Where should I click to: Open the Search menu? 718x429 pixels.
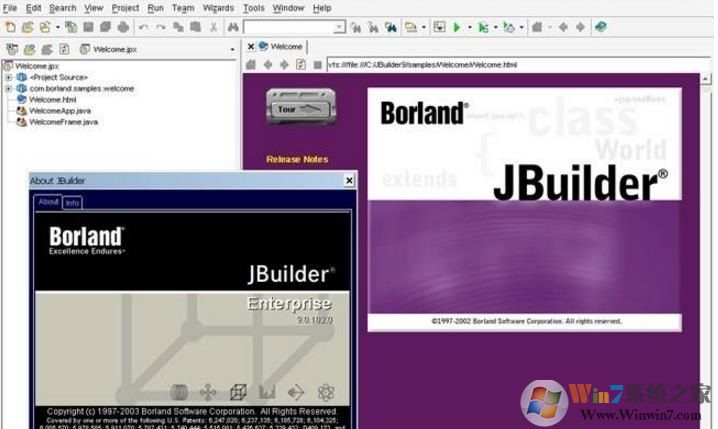click(62, 8)
